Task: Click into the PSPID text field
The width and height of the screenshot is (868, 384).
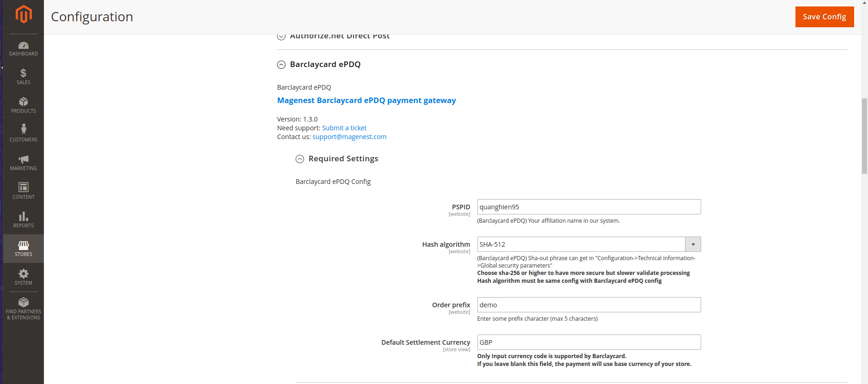Action: click(x=588, y=207)
